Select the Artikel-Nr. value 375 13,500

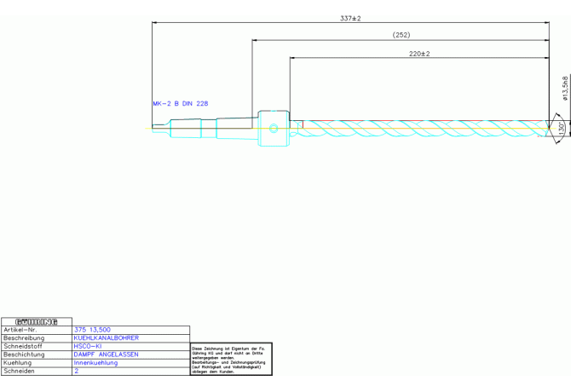point(92,330)
